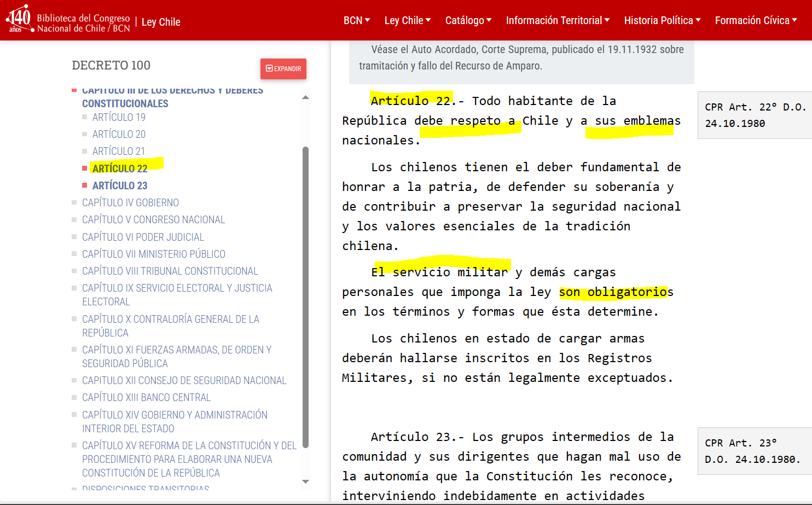Screen dimensions: 812x505
Task: Click the Capítulo III Derechos y Deberes Constitucionales heading
Action: pos(172,97)
